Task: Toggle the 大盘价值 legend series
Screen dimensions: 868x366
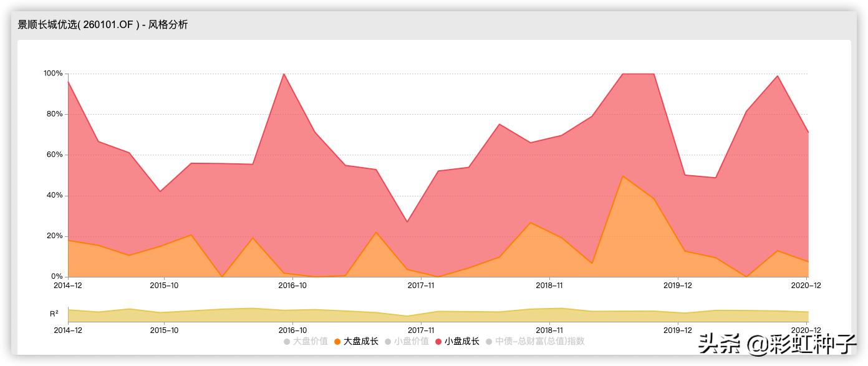Action: tap(306, 341)
